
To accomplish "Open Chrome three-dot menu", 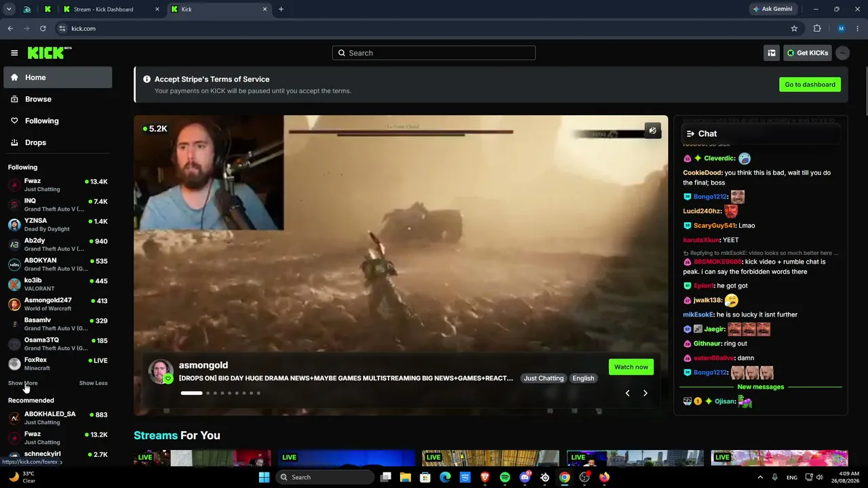I will point(858,28).
